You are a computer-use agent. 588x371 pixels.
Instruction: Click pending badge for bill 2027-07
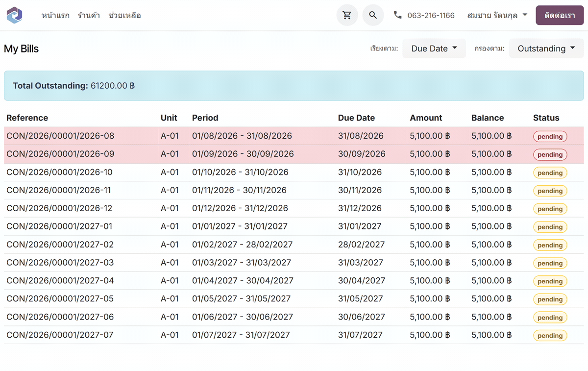pos(550,336)
